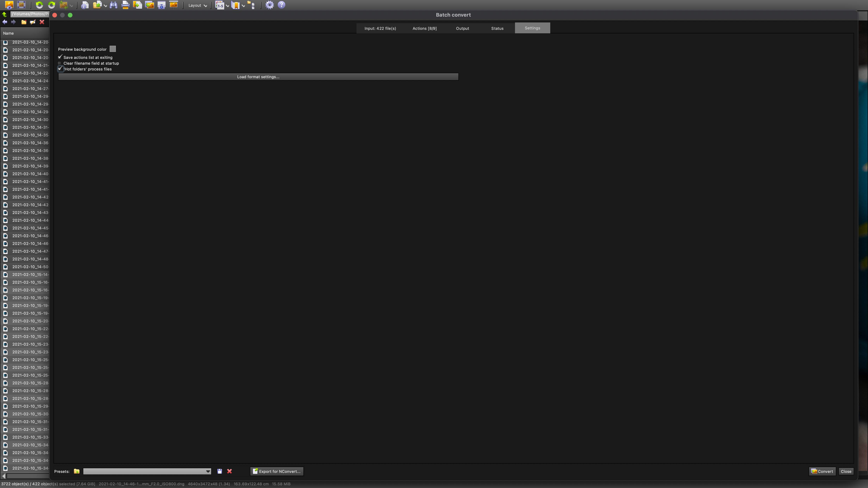Open the Output tab
868x488 pixels.
point(462,28)
